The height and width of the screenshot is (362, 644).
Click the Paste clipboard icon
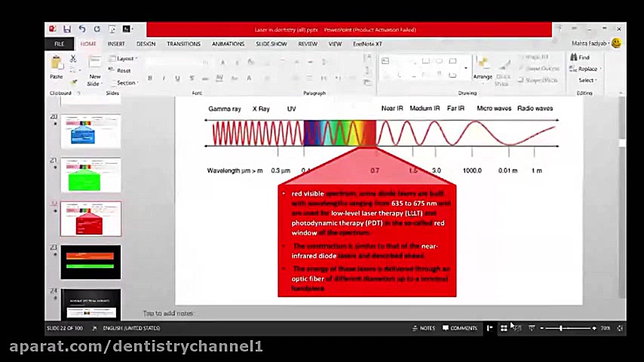pos(57,67)
